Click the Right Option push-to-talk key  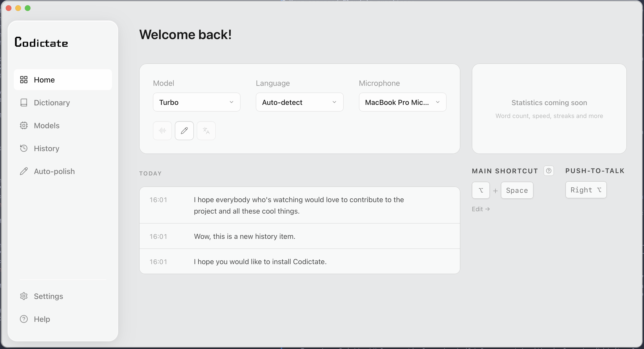(x=586, y=190)
